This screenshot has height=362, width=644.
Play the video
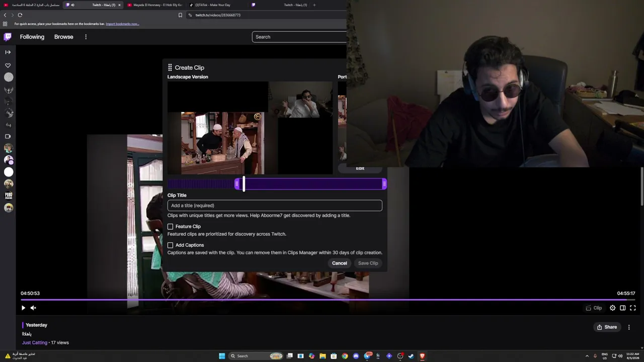pos(23,308)
